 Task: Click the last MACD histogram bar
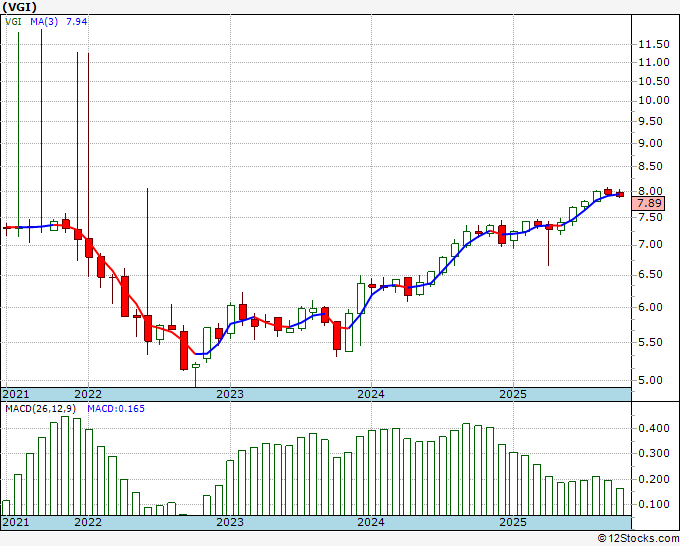click(620, 502)
